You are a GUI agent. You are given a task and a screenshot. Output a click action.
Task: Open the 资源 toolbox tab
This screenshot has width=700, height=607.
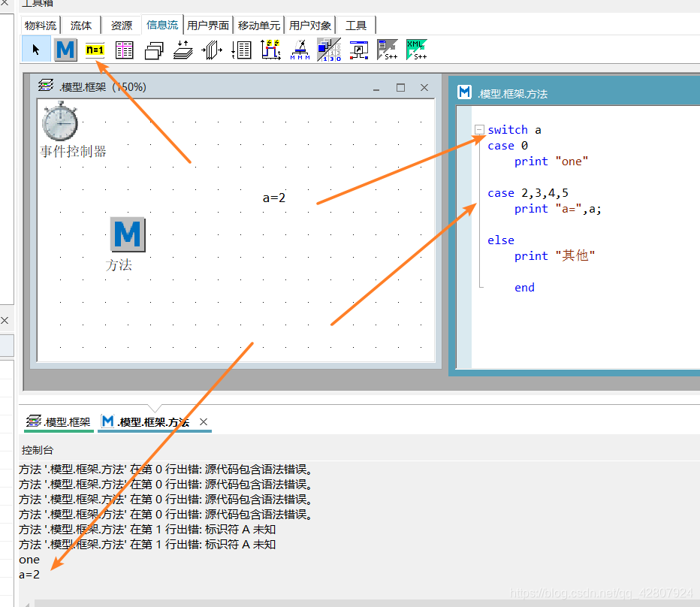pyautogui.click(x=120, y=25)
